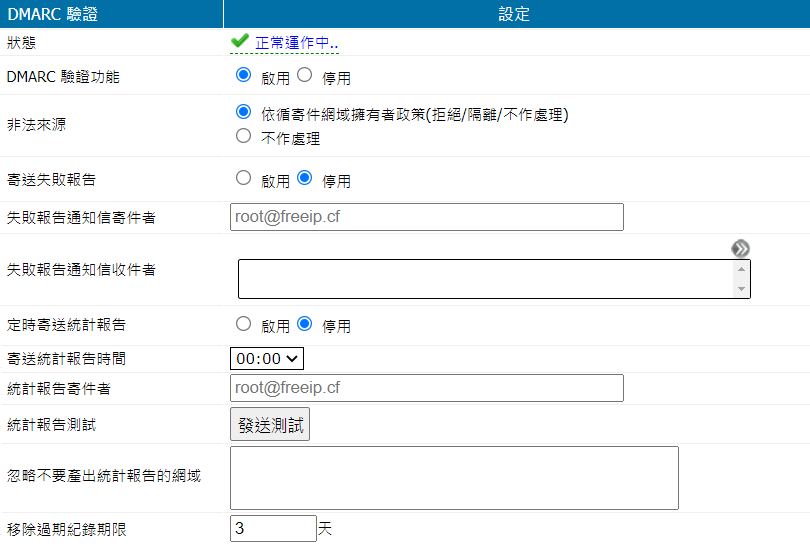Disable DMARC 驗證功能 with 停用 radio
Image resolution: width=810 pixels, height=555 pixels.
click(x=305, y=75)
